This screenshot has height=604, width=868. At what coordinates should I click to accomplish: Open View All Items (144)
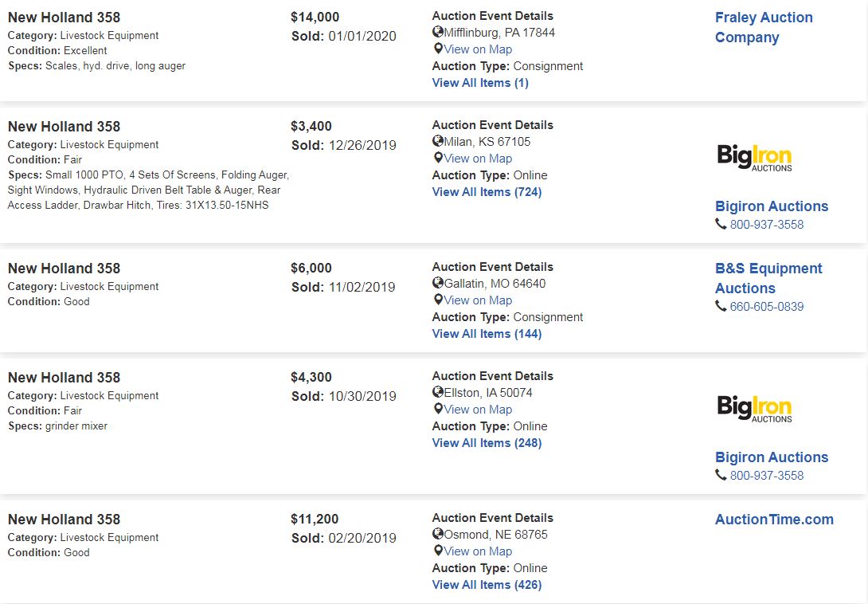tap(487, 334)
